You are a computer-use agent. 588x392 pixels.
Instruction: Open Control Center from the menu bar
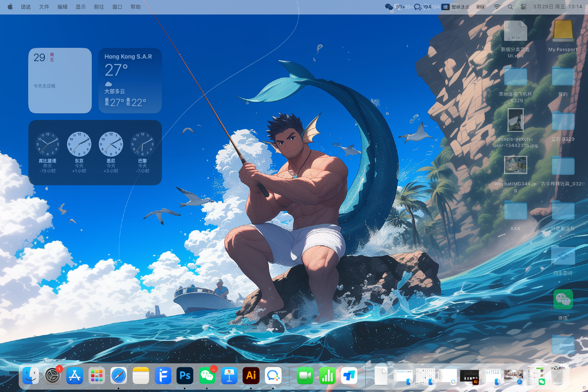pyautogui.click(x=523, y=7)
